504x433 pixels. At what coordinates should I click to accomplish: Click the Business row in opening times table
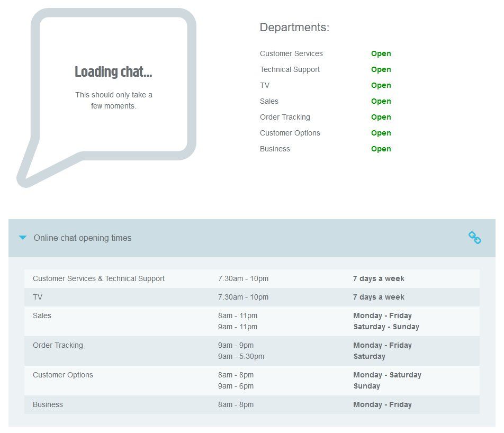48,404
